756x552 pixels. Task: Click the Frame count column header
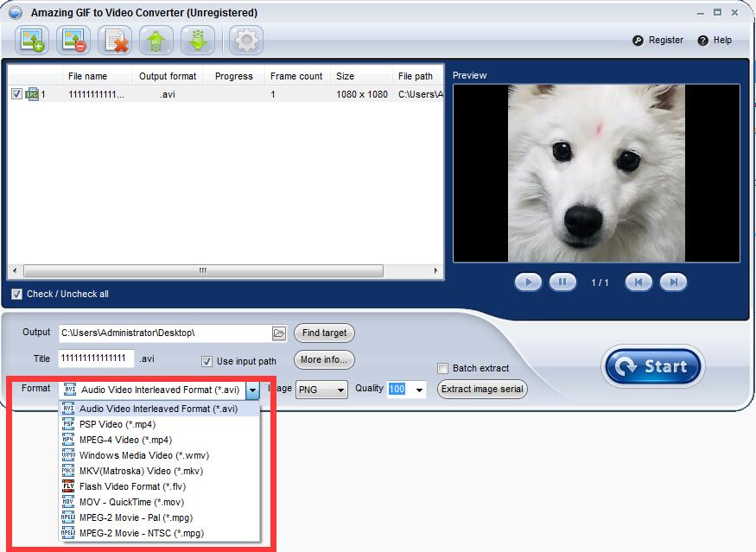296,76
